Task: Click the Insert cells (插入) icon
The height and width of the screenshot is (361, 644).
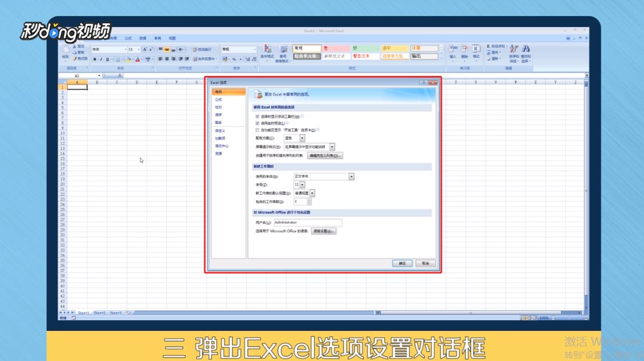Action: 453,49
